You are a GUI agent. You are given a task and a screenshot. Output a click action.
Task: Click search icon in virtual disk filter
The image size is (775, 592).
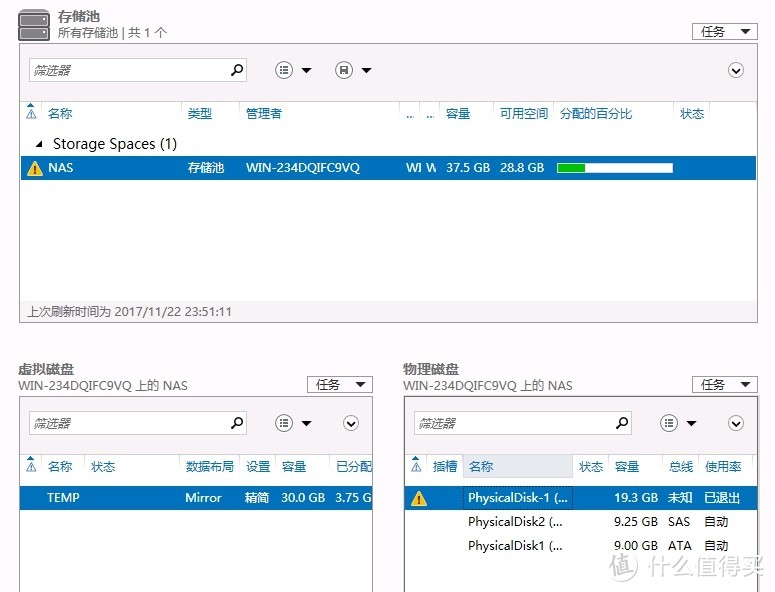237,423
